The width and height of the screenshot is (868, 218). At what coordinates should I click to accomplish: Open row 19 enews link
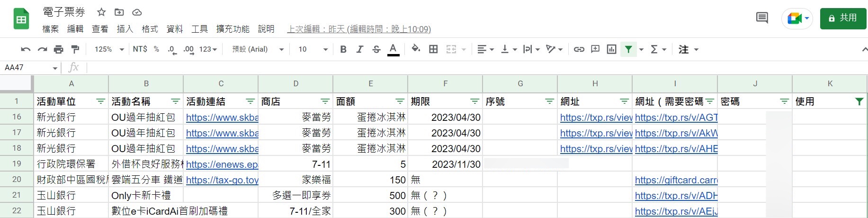pos(222,164)
